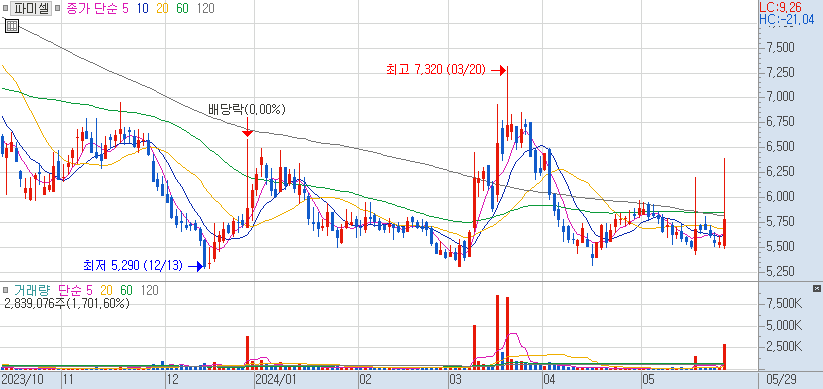This screenshot has height=389, width=823.
Task: Click the 04 month axis label
Action: point(550,379)
